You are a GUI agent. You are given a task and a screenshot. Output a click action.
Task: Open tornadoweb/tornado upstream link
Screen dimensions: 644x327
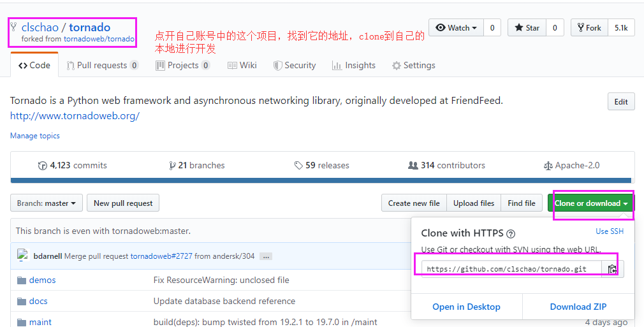[x=99, y=39]
